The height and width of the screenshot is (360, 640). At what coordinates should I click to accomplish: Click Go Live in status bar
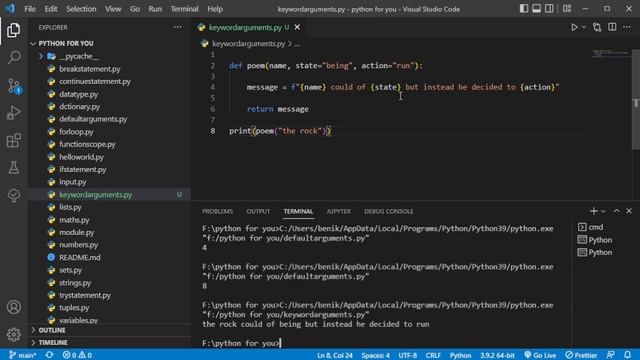click(540, 355)
